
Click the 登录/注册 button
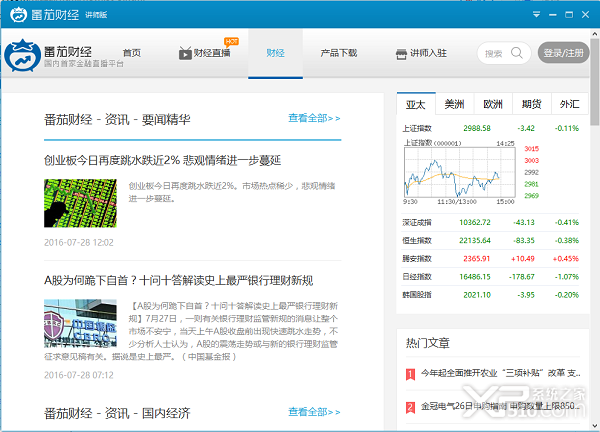point(563,53)
